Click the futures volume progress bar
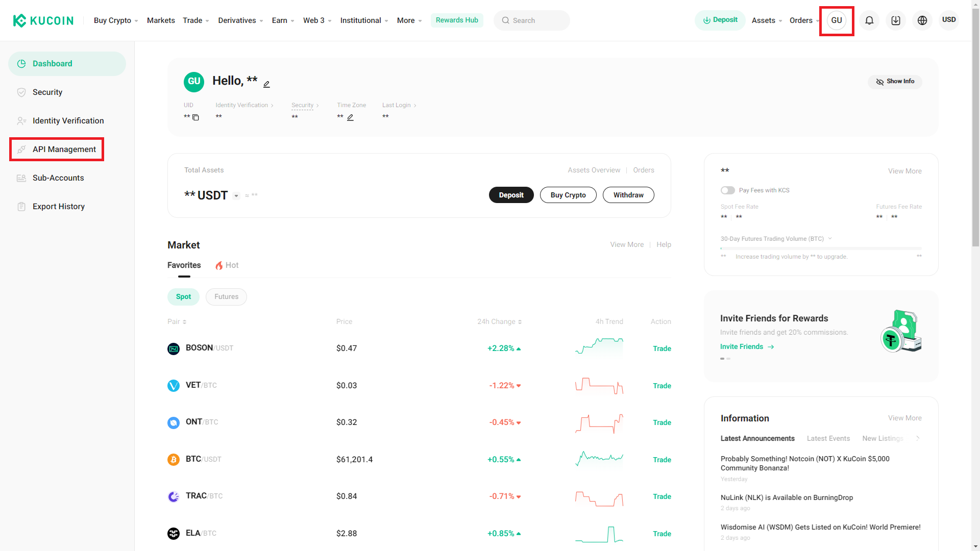This screenshot has width=980, height=551. pyautogui.click(x=821, y=248)
